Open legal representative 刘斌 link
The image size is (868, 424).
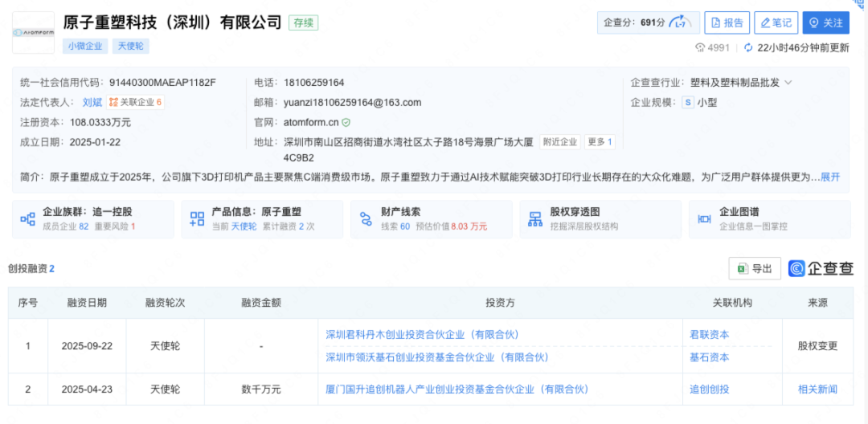(x=92, y=102)
